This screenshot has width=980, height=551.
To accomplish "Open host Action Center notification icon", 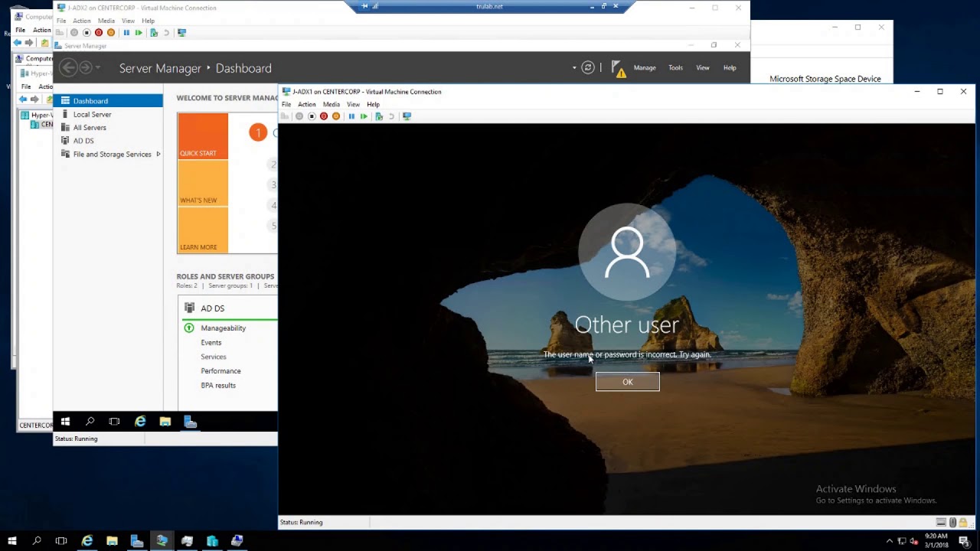I will [x=964, y=541].
